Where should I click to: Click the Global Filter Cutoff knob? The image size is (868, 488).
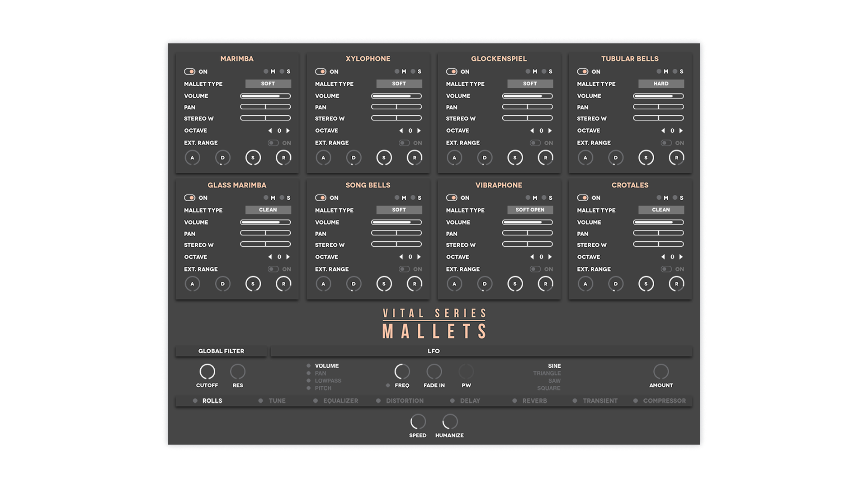pos(207,371)
